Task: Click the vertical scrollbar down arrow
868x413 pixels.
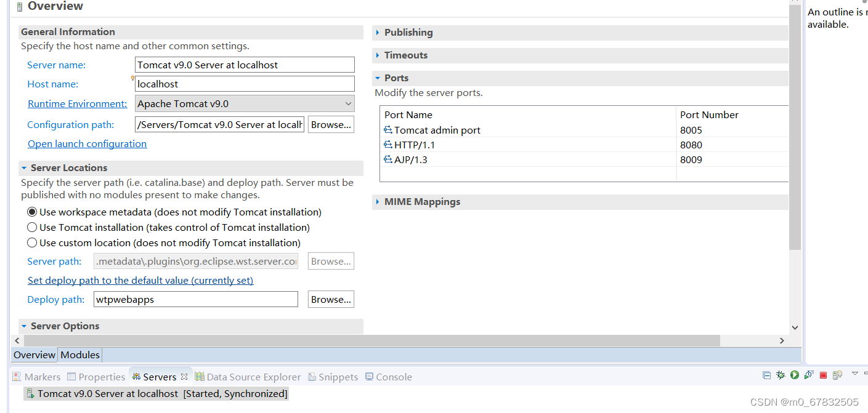Action: (x=795, y=328)
